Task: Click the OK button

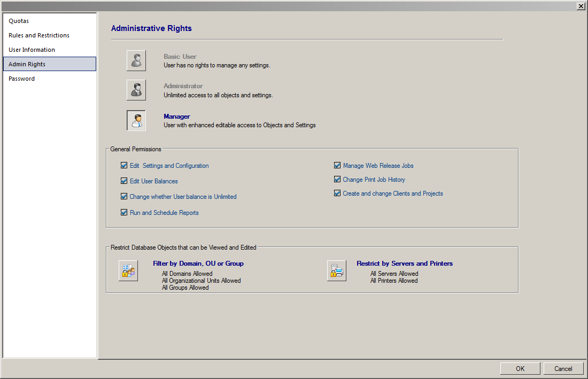Action: pos(520,368)
